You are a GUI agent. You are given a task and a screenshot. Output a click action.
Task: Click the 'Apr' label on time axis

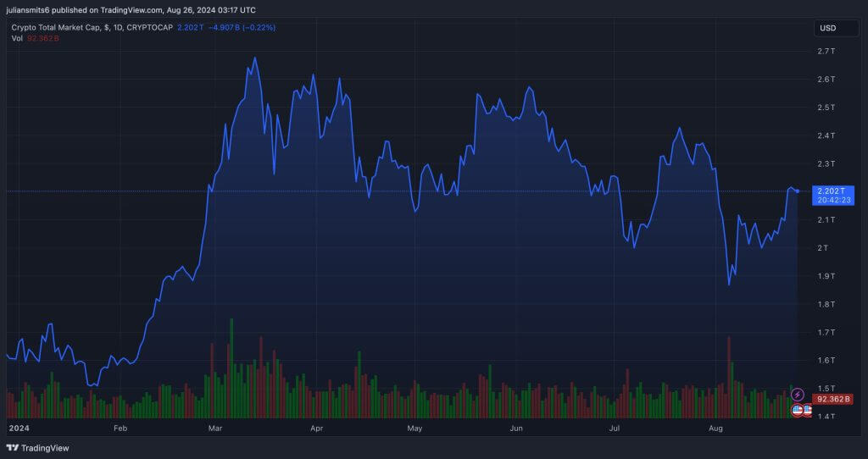pos(316,428)
